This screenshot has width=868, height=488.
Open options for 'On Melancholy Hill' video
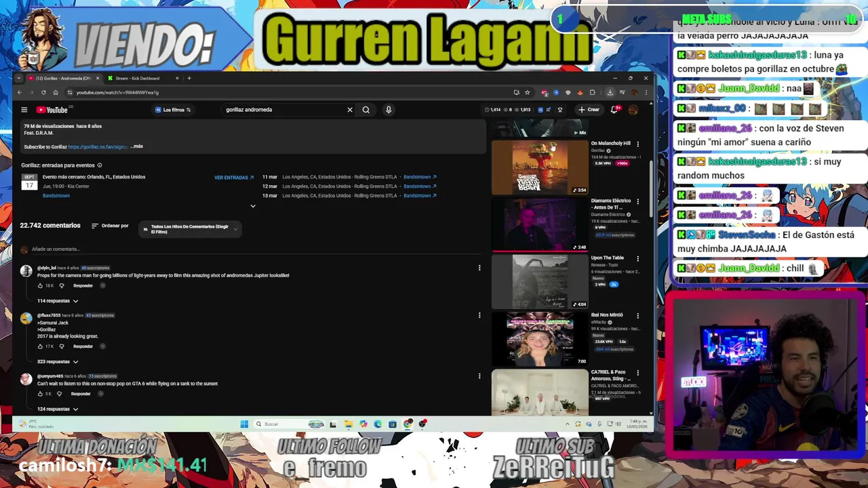[637, 144]
